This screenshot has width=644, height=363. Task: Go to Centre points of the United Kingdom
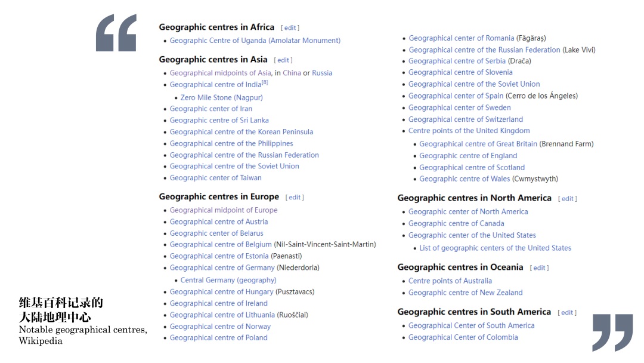coord(469,131)
